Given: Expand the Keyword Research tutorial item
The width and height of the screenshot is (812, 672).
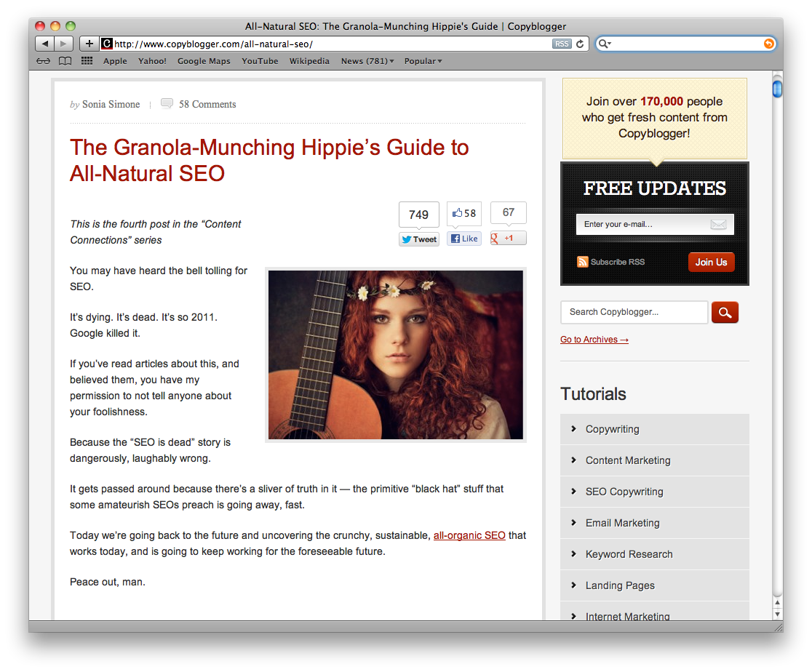Looking at the screenshot, I should (x=655, y=554).
